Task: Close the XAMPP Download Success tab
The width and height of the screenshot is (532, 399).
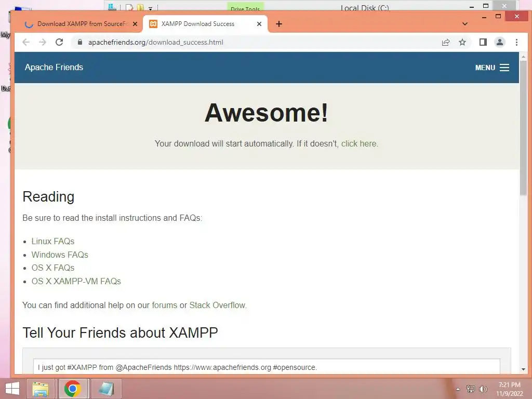Action: 259,24
